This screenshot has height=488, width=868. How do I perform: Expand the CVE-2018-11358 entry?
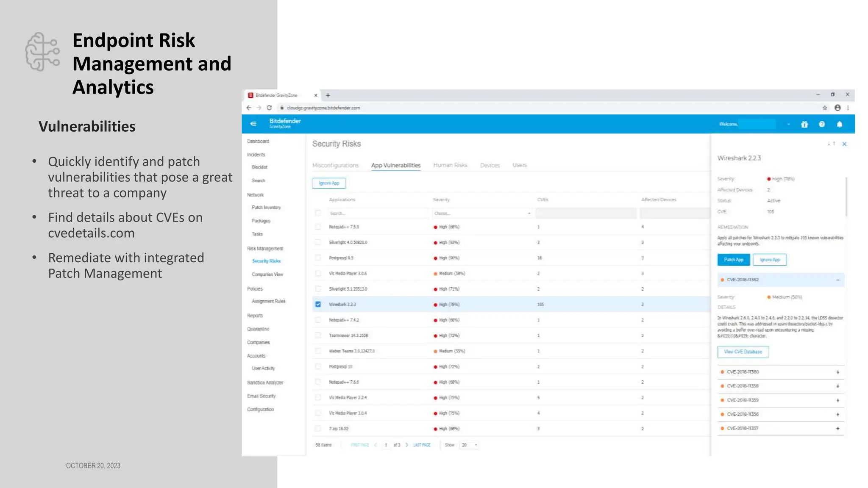tap(837, 386)
